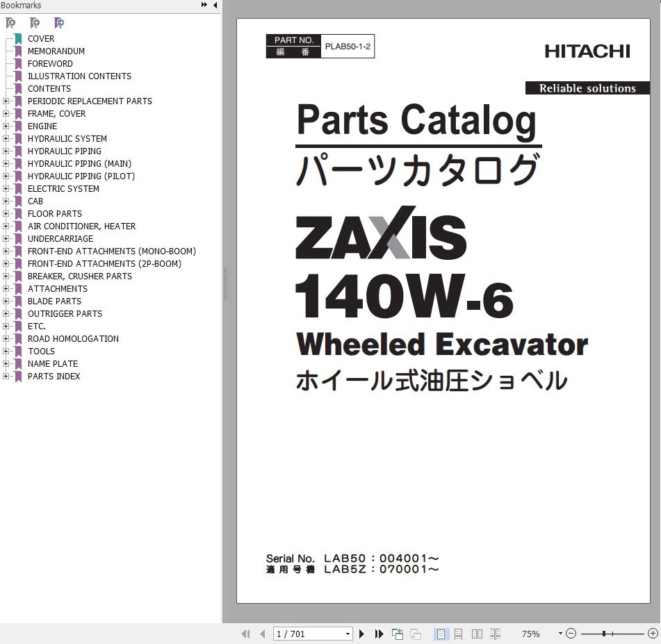Expand the HYDRAULIC PIPING (PILOT) node
The height and width of the screenshot is (644, 661).
6,176
